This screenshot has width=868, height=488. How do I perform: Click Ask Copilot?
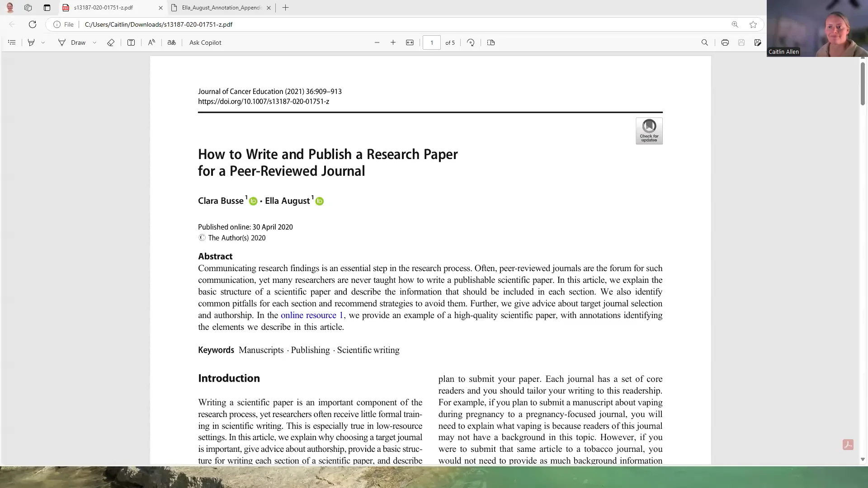(205, 42)
